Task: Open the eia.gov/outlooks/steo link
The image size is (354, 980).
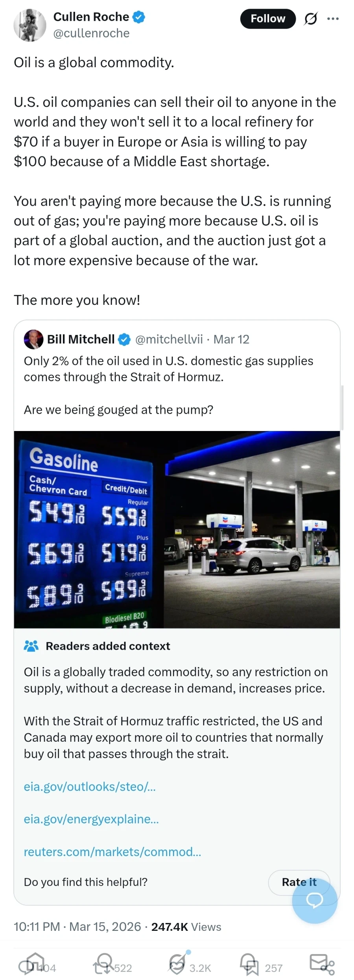Action: click(x=90, y=787)
